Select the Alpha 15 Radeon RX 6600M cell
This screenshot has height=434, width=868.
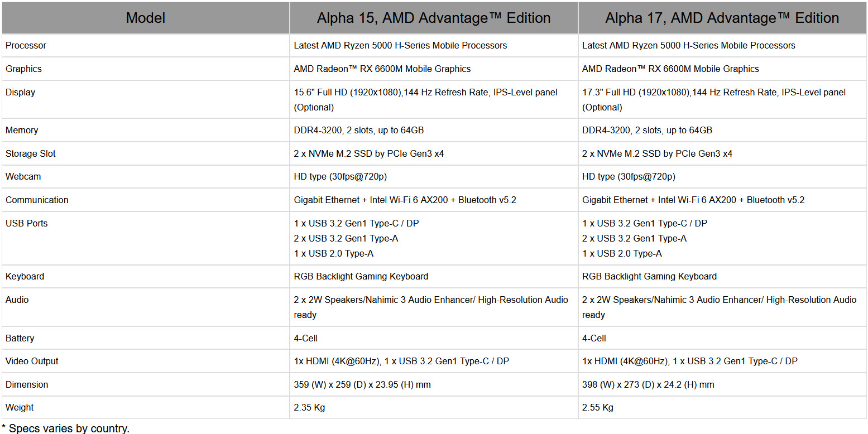point(382,69)
